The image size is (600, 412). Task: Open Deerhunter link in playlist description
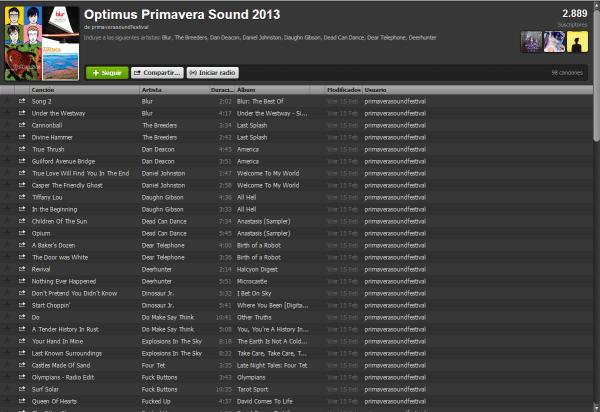(422, 37)
